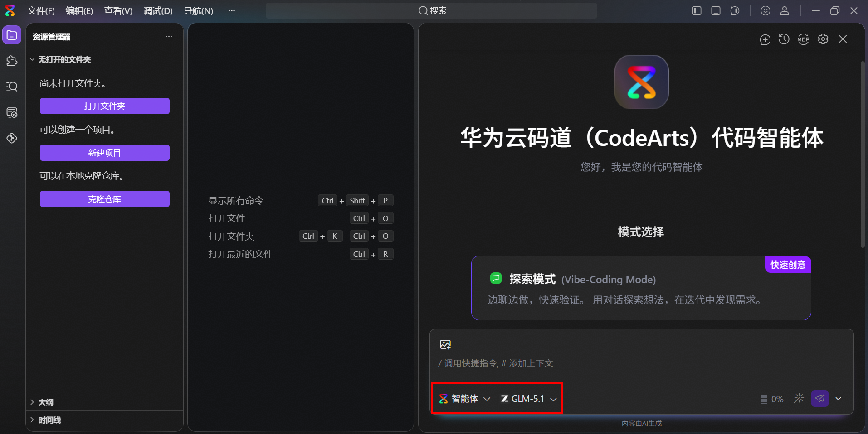Click the large CodeArts agent logo
Image resolution: width=868 pixels, height=434 pixels.
(641, 82)
